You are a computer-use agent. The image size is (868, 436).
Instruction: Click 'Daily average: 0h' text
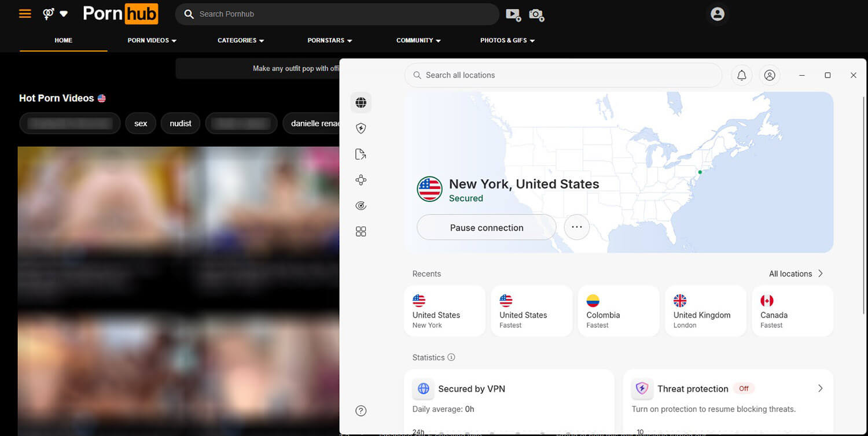click(x=443, y=409)
